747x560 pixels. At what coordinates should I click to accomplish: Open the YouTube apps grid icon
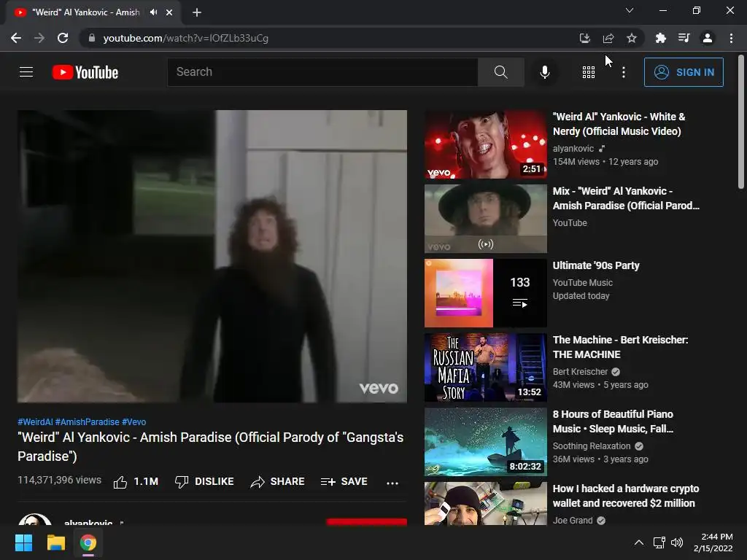pyautogui.click(x=589, y=72)
